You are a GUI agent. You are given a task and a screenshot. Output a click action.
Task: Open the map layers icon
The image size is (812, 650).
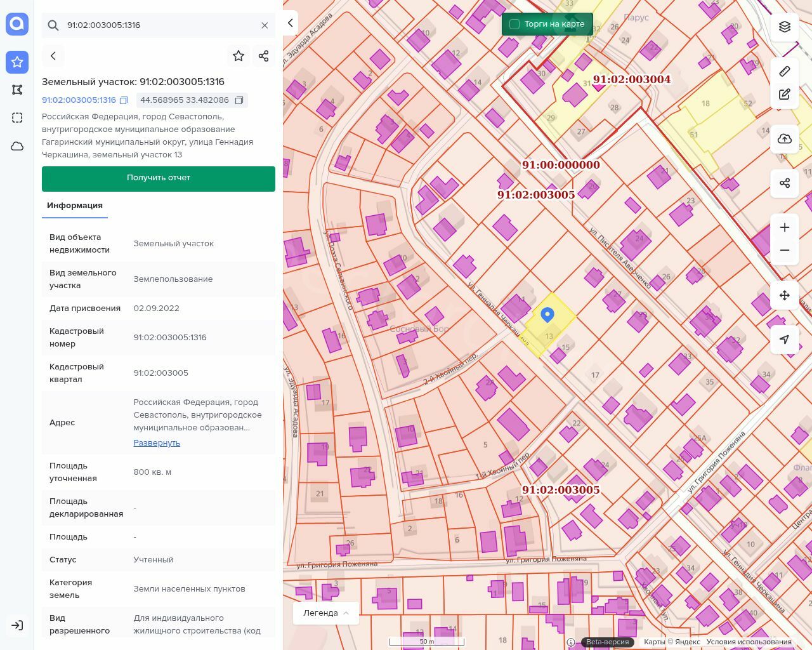(x=785, y=27)
